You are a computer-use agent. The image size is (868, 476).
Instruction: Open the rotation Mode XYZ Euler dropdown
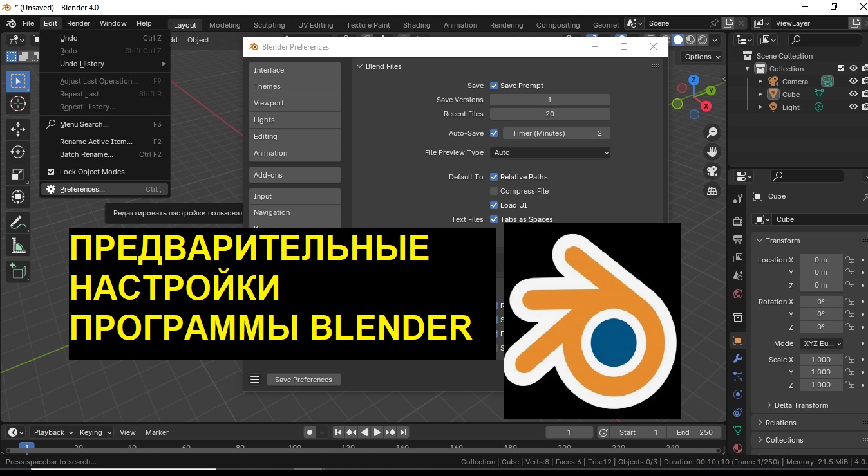821,343
